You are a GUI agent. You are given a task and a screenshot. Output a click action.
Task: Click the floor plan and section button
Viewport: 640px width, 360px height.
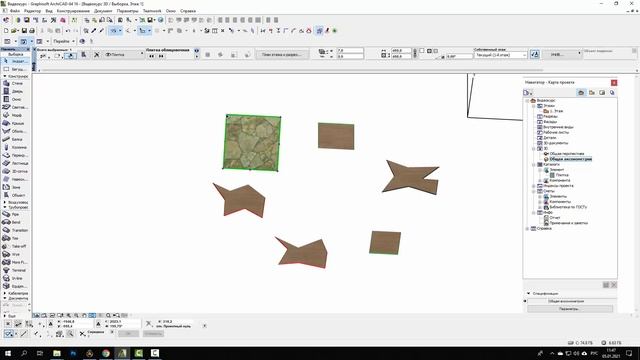click(281, 54)
